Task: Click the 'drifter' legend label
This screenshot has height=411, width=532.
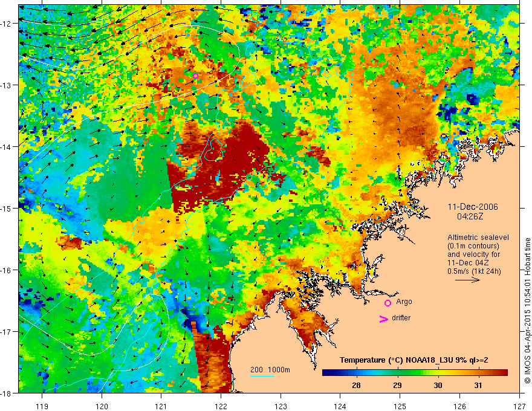Action: (401, 318)
